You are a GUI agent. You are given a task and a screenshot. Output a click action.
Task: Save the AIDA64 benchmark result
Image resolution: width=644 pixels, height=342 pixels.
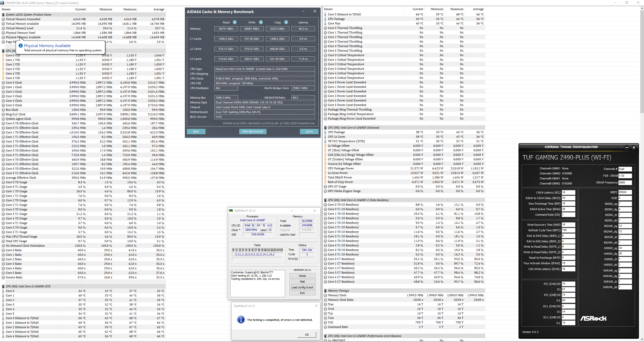click(196, 131)
